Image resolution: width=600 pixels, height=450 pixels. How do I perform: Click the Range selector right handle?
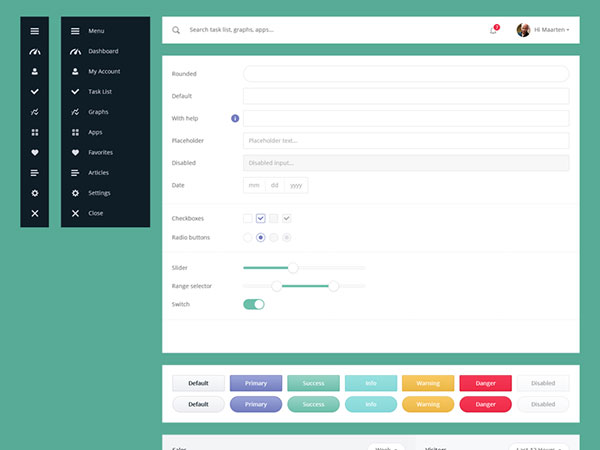pyautogui.click(x=333, y=286)
